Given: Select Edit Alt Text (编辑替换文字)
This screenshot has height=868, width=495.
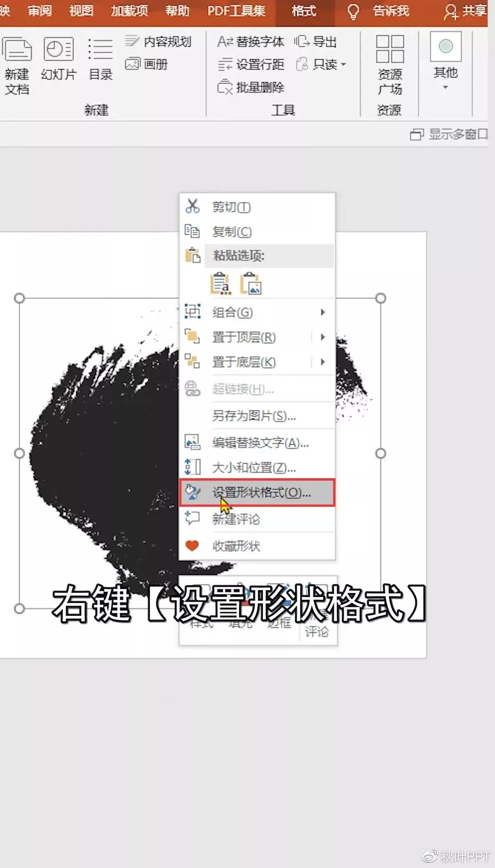Looking at the screenshot, I should pos(257,442).
